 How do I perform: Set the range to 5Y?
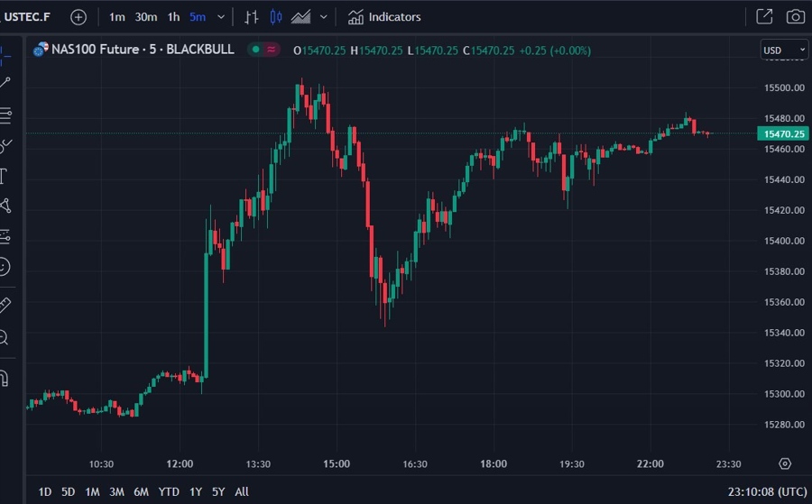coord(218,491)
